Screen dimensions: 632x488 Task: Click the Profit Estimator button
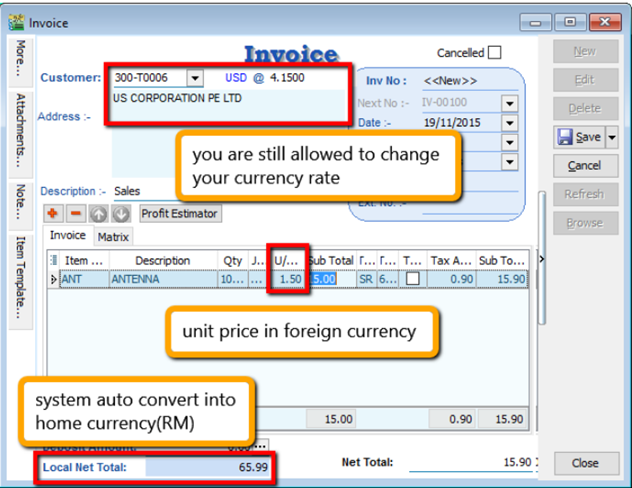(179, 214)
